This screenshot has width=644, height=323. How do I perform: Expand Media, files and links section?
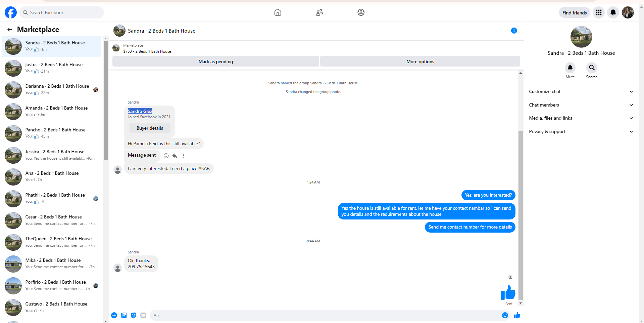(581, 118)
